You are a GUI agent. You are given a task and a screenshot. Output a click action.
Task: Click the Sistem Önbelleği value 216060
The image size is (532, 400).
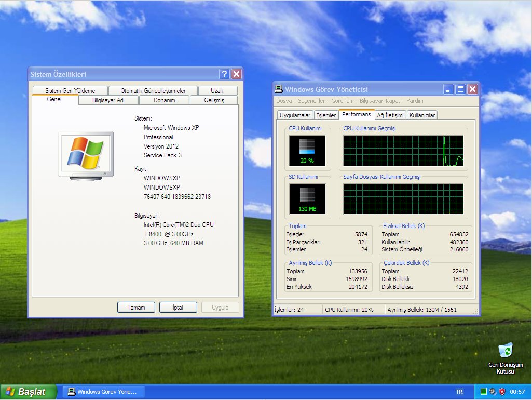(459, 249)
